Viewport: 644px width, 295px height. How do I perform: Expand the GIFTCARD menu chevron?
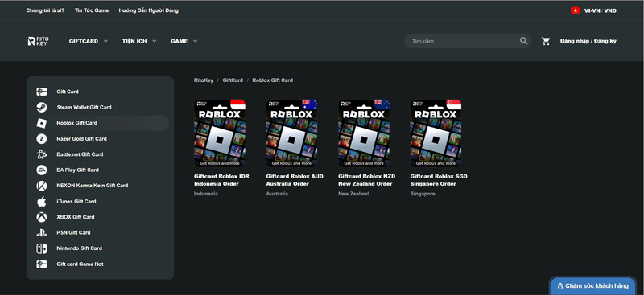pyautogui.click(x=105, y=41)
